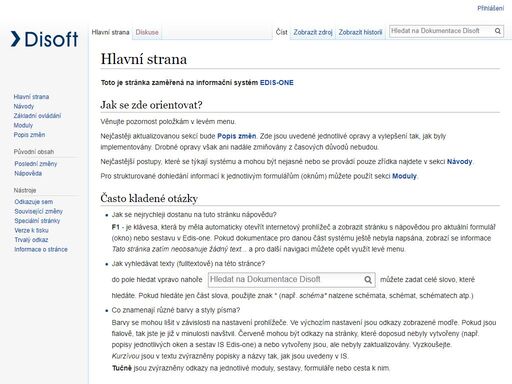The width and height of the screenshot is (512, 384).
Task: Open Hlavní strana in the sidebar
Action: [x=31, y=97]
